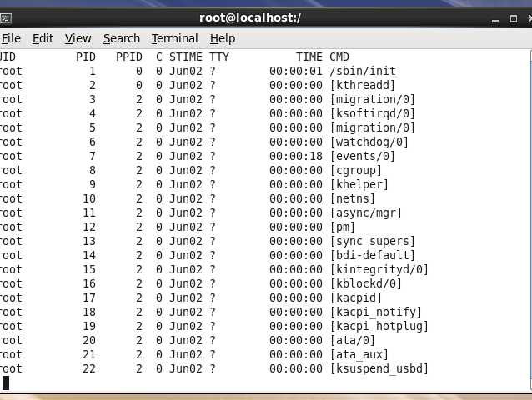The height and width of the screenshot is (400, 532).
Task: Click PID value 22
Action: pos(89,369)
